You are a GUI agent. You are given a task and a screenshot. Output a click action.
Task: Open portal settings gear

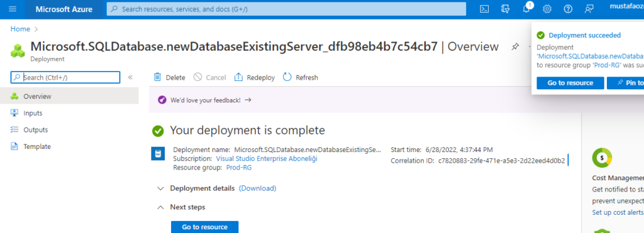(547, 9)
